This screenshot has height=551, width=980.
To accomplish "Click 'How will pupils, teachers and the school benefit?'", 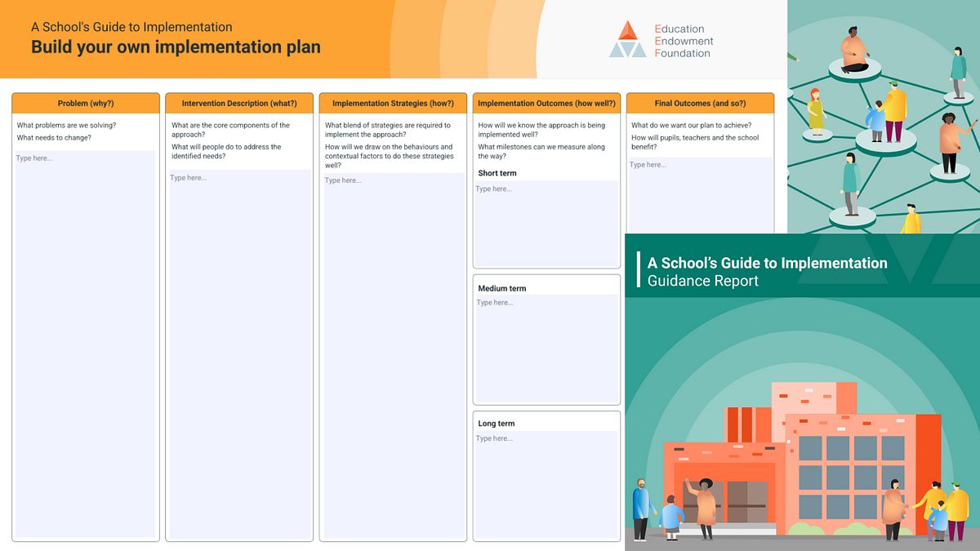I will (695, 142).
